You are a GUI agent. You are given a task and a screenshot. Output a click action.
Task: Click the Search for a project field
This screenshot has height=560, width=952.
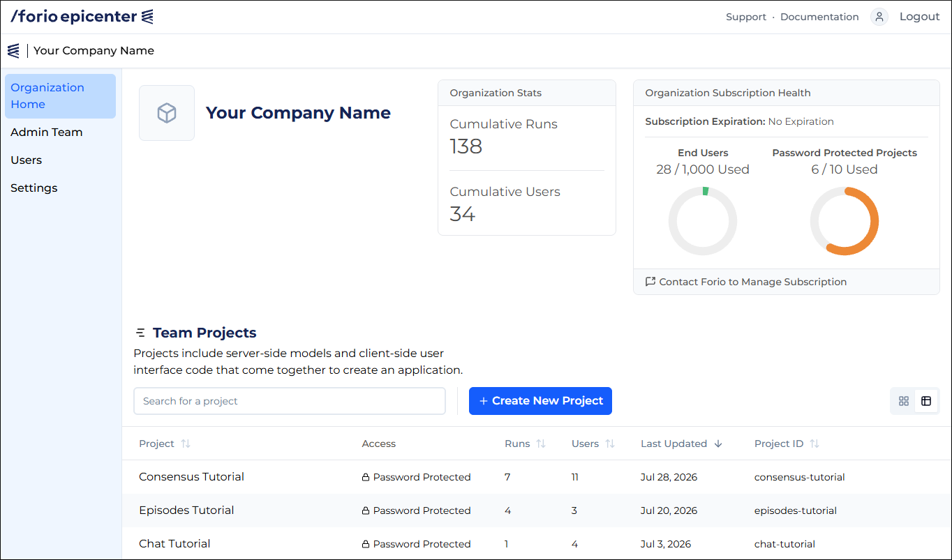coord(290,401)
